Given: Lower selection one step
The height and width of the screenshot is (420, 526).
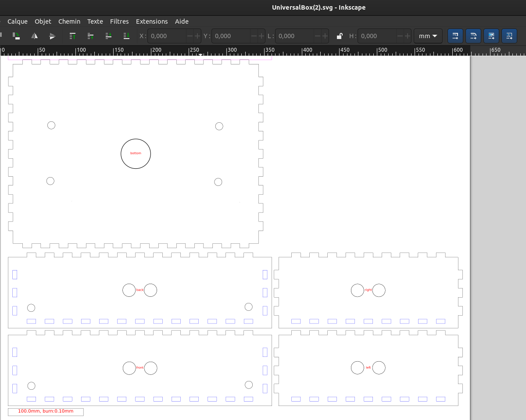Looking at the screenshot, I should tap(108, 36).
